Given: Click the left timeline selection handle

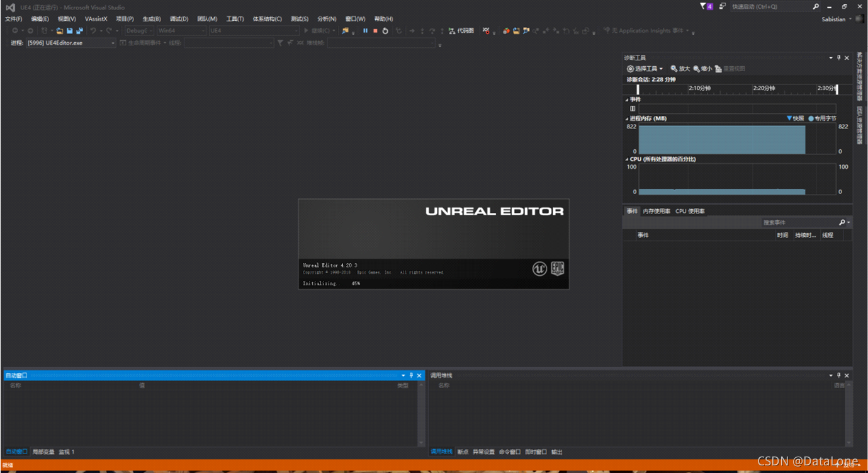Looking at the screenshot, I should (638, 89).
